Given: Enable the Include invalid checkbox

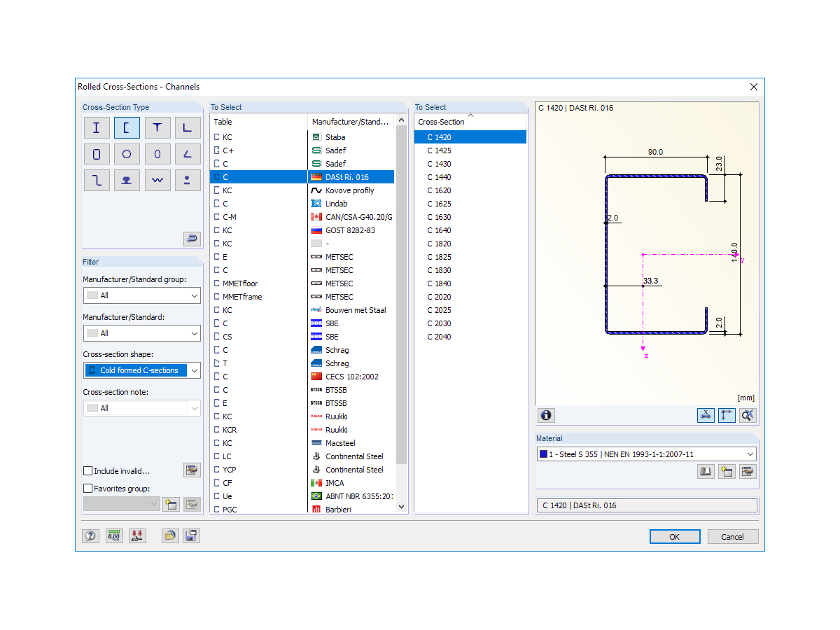Looking at the screenshot, I should tap(88, 471).
